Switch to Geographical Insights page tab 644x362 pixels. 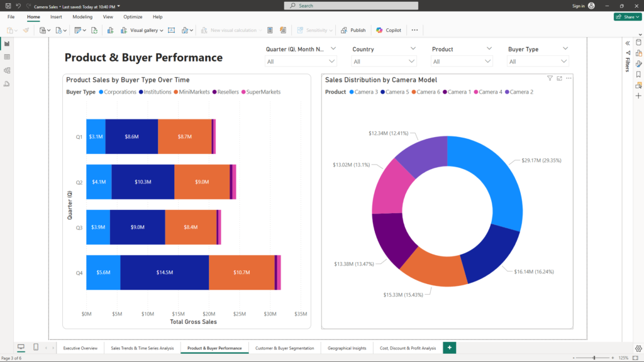point(347,348)
